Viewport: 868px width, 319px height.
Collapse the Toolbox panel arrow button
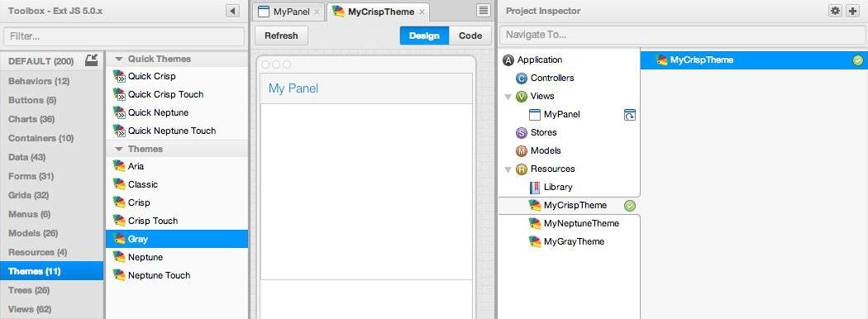(232, 11)
